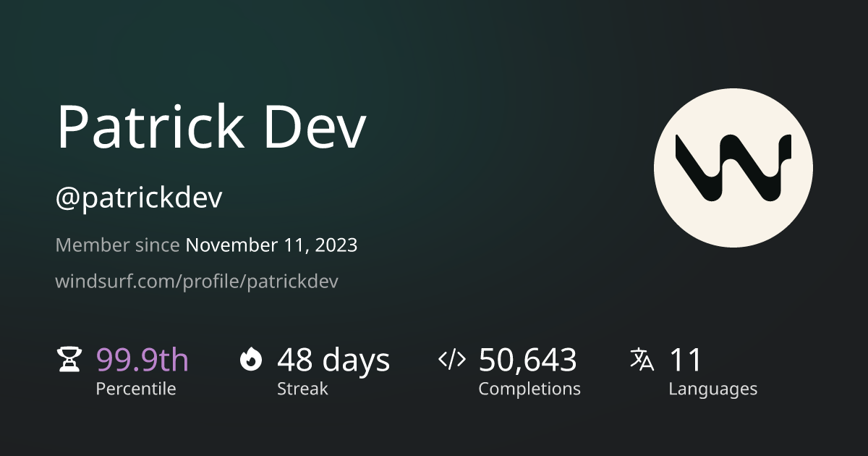Click the 11 languages count
Viewport: 868px width, 456px height.
pos(686,360)
